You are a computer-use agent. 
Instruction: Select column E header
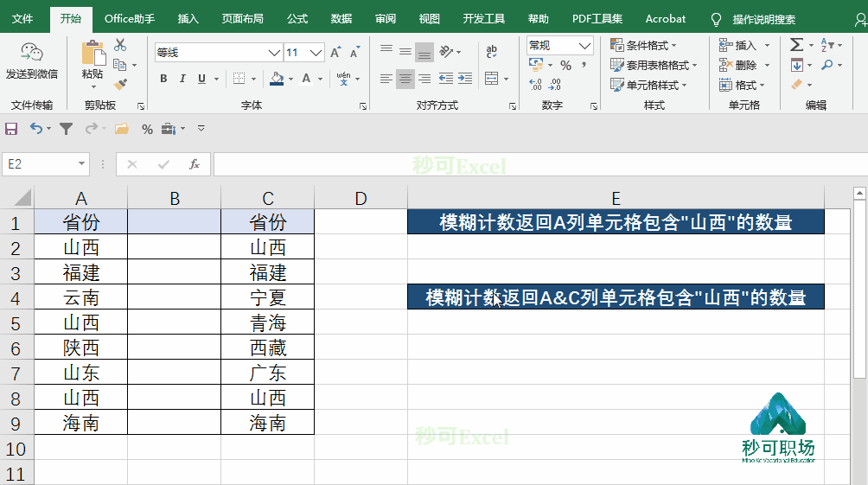coord(616,198)
